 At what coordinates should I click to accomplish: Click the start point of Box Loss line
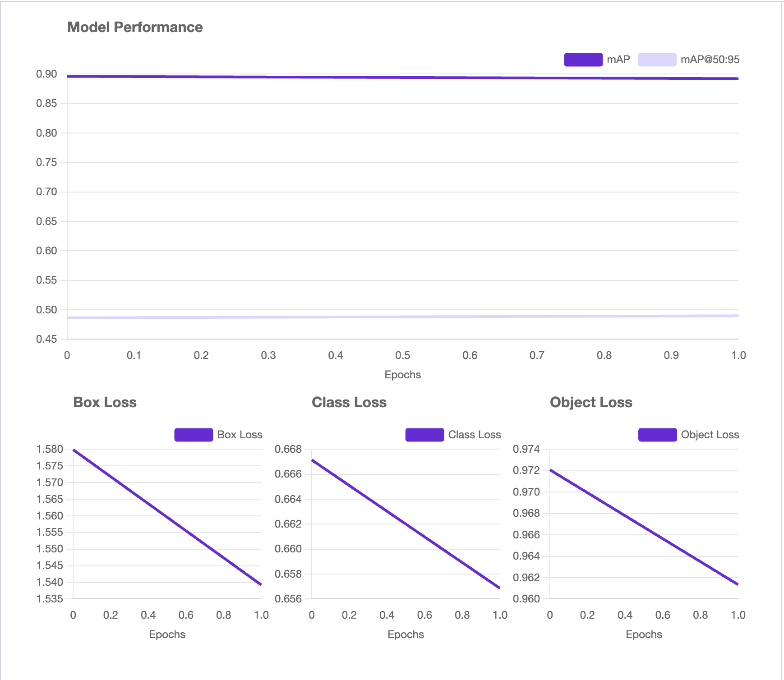(74, 450)
